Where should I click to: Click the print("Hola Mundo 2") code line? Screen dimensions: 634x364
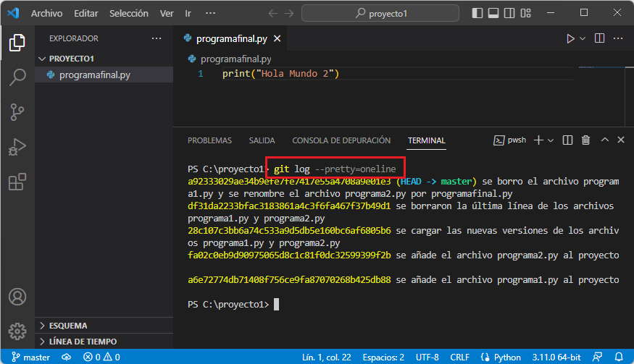280,74
